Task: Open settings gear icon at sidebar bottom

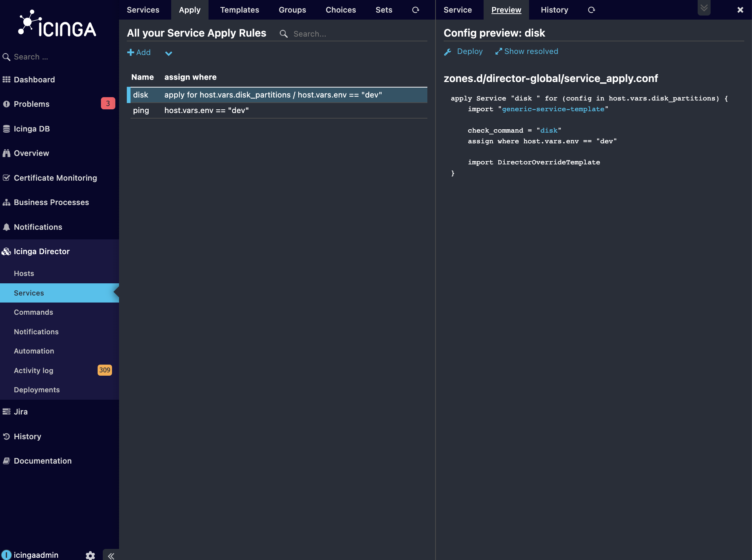Action: (x=90, y=555)
